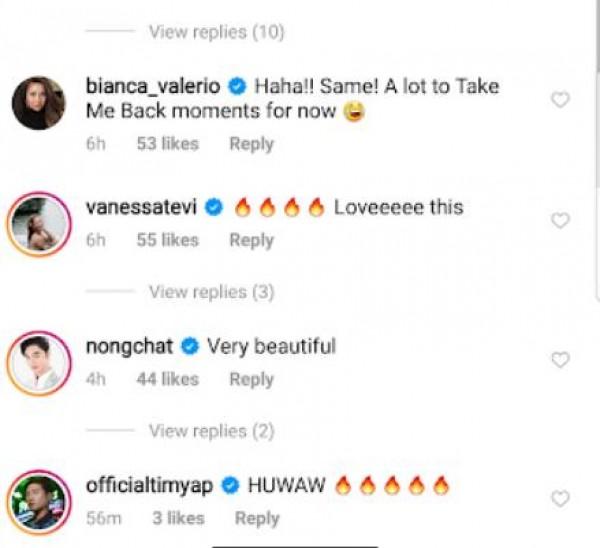
Task: Tap the heart on vanessatevi's comment
Action: [561, 220]
